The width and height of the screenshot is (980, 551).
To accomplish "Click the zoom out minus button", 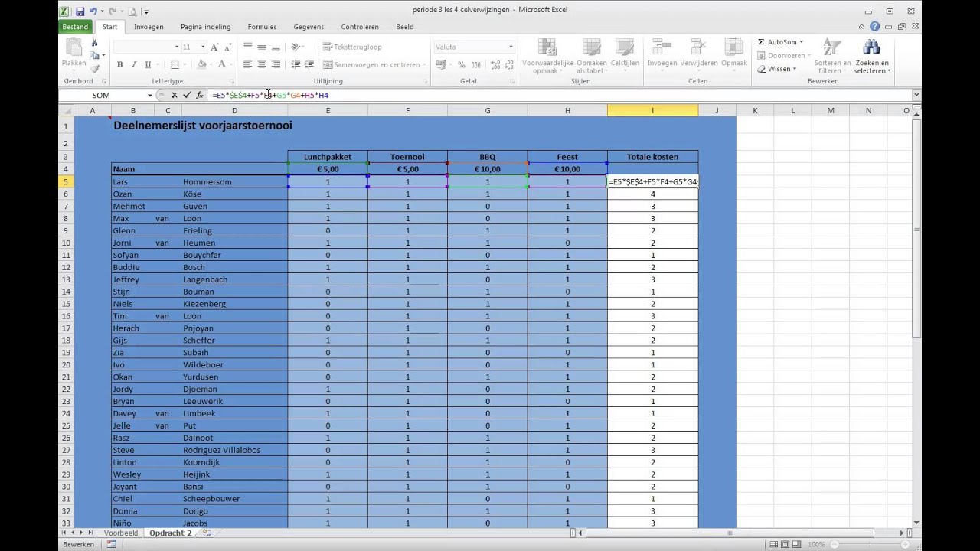I will 834,544.
